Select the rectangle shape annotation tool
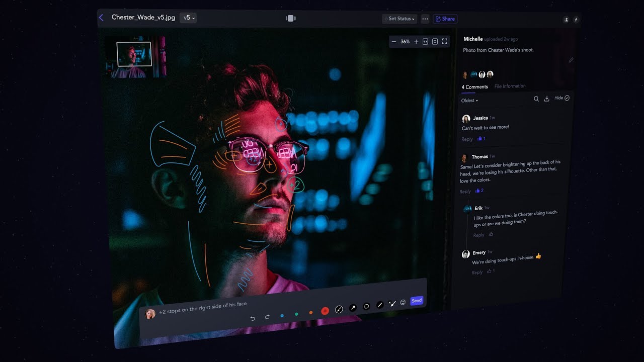The image size is (644, 362). [366, 306]
